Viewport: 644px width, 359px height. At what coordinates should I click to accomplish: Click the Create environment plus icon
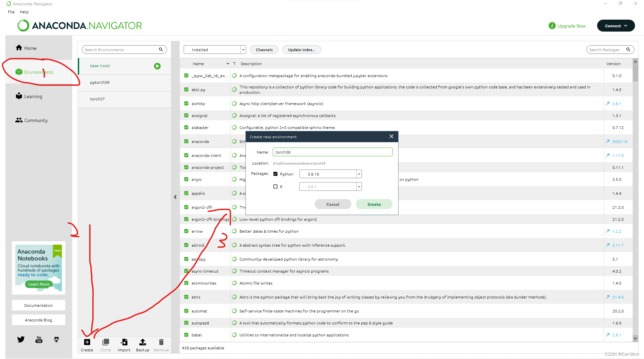(x=87, y=342)
